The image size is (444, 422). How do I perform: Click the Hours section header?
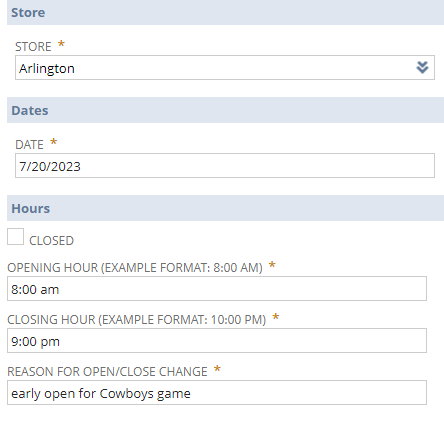[225, 208]
